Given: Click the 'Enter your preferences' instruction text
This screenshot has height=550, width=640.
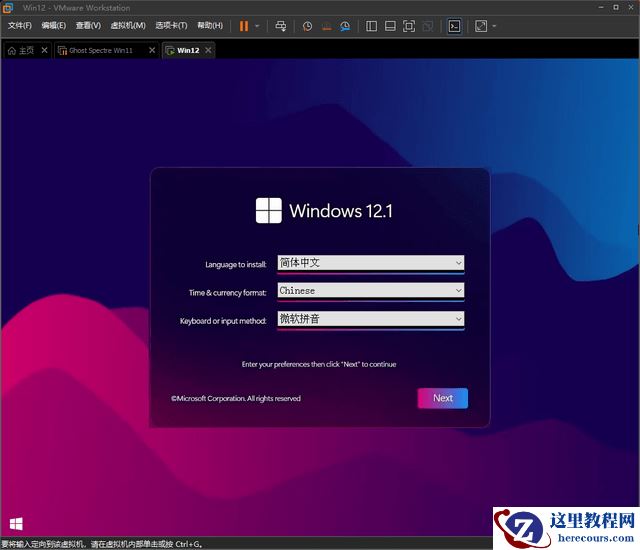Looking at the screenshot, I should coord(319,364).
